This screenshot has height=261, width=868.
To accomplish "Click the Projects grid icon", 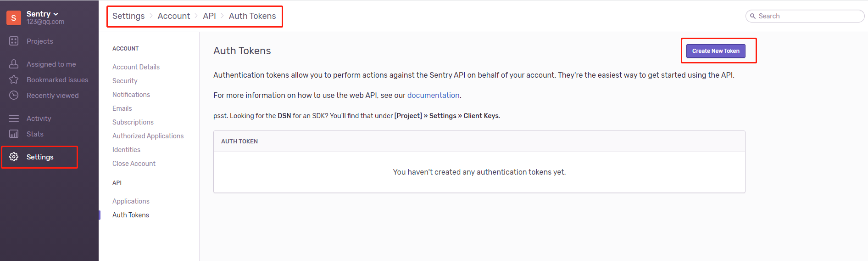I will pos(14,41).
